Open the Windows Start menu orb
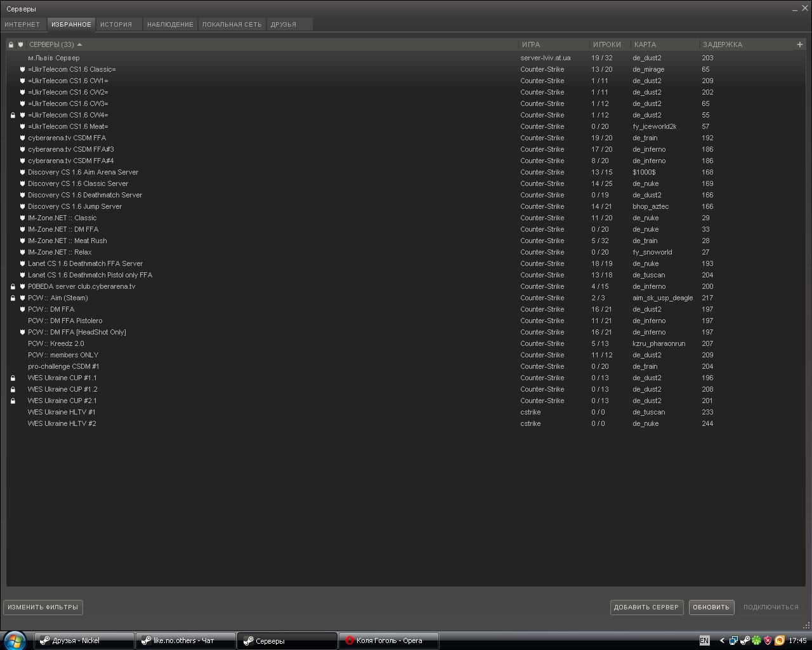 click(14, 640)
